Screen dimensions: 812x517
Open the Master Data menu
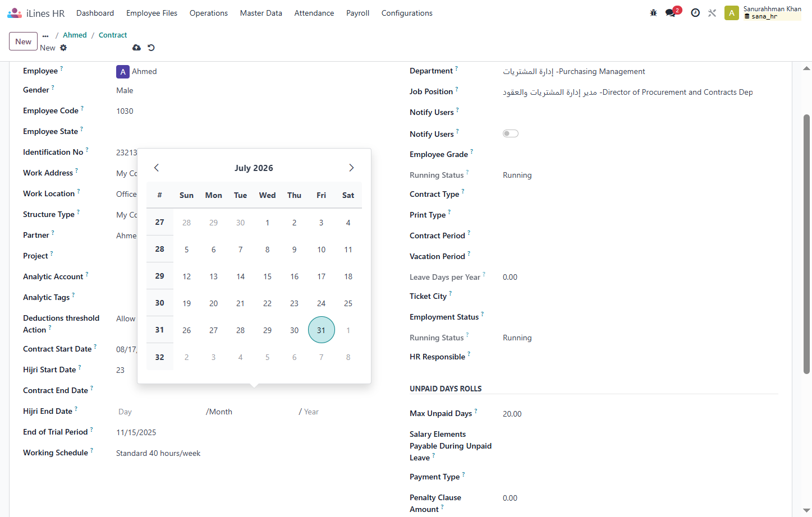261,13
